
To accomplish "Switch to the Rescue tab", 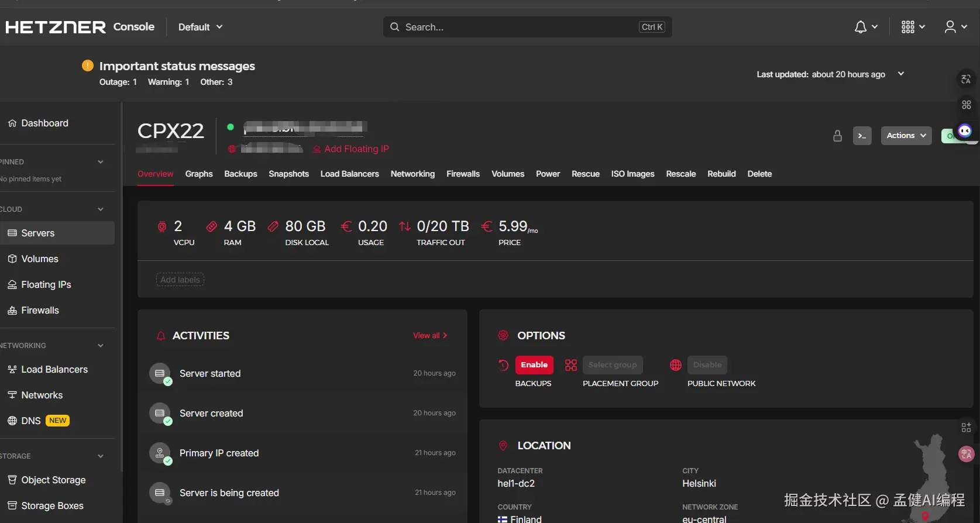I will (x=585, y=174).
